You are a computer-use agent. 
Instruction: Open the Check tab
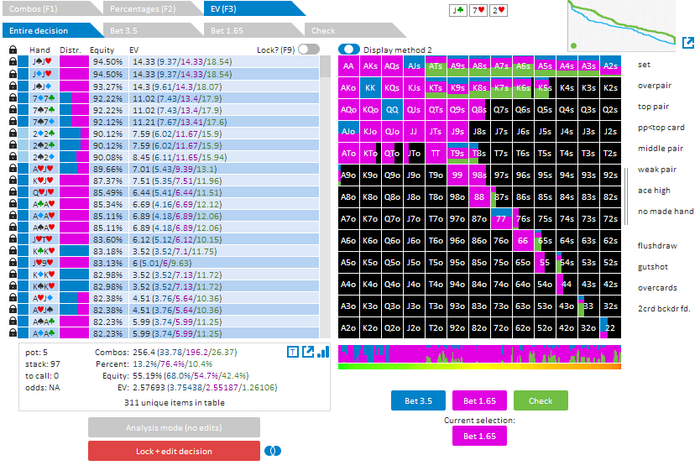(x=354, y=30)
